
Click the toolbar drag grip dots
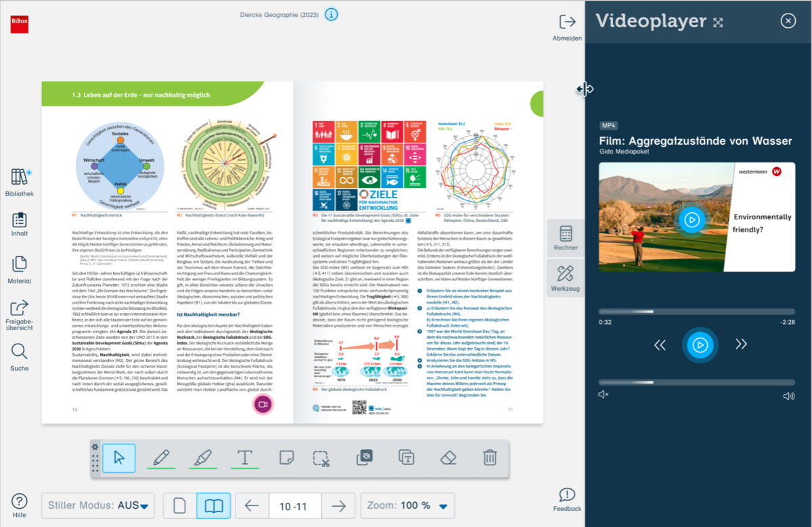(x=95, y=463)
